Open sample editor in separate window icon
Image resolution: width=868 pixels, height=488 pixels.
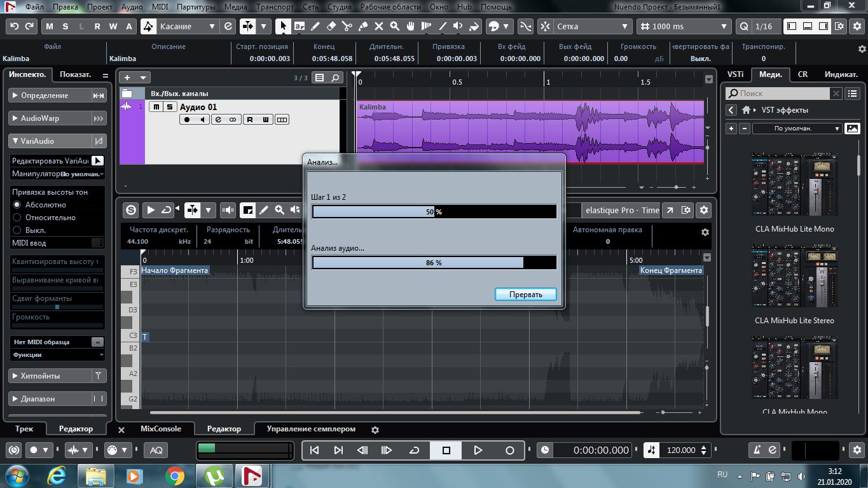pos(670,210)
